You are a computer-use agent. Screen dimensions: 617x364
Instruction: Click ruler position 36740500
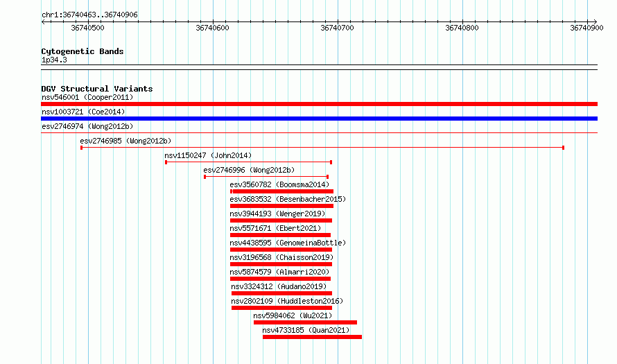tap(87, 28)
